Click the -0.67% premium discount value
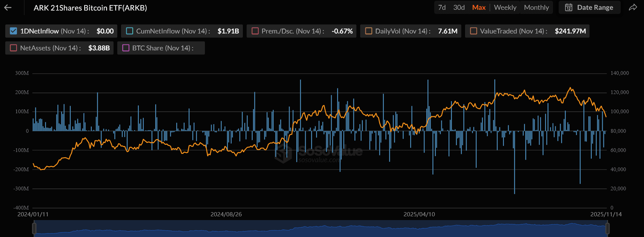Screen dimensions: 644x237 click(x=342, y=31)
